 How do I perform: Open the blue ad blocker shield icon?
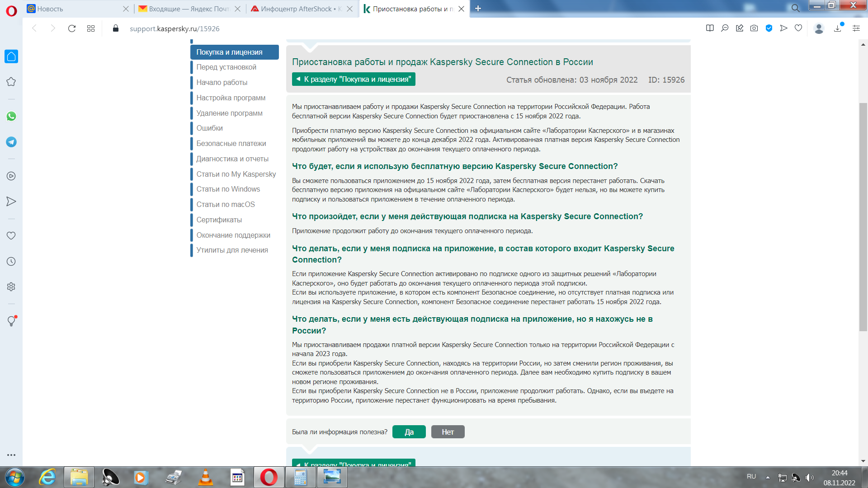(x=769, y=28)
